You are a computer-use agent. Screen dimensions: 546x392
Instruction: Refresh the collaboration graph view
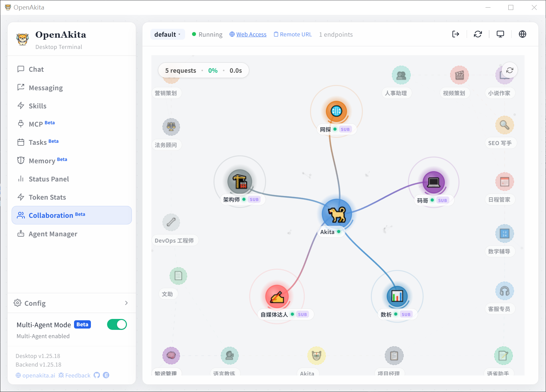(x=510, y=70)
